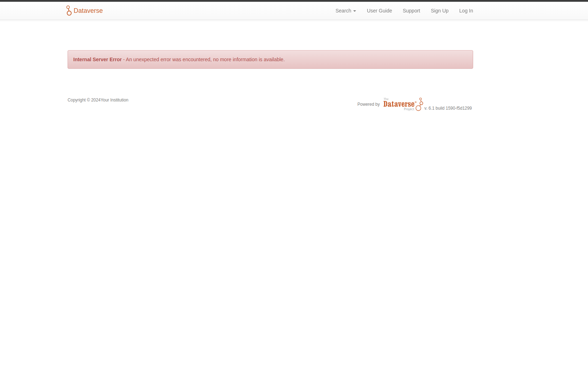The height and width of the screenshot is (366, 588).
Task: Open the Dataverse Project footer logo
Action: click(x=399, y=104)
